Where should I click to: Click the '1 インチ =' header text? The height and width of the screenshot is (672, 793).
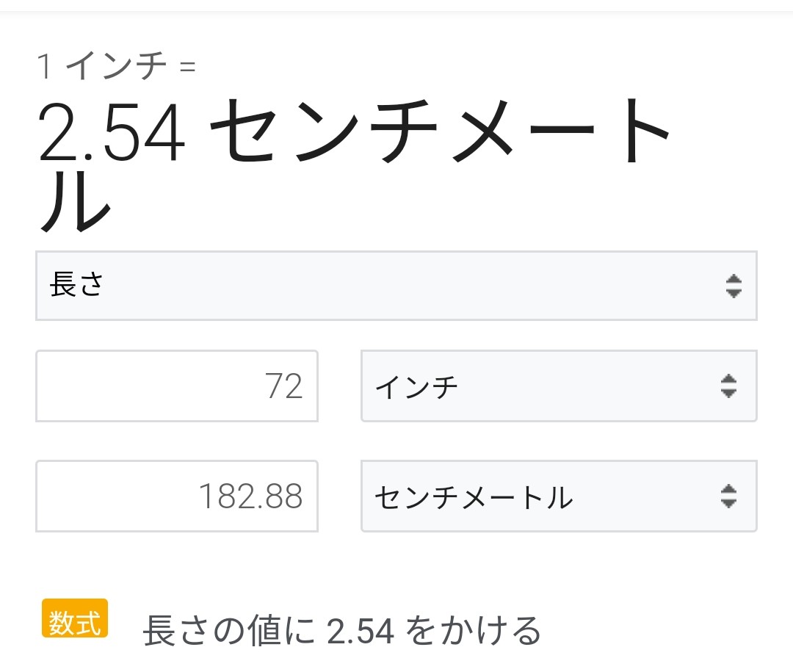point(116,68)
